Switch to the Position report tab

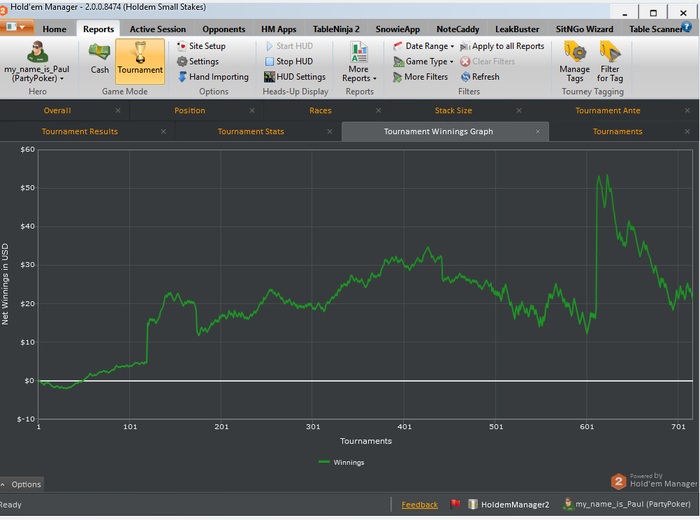(190, 111)
